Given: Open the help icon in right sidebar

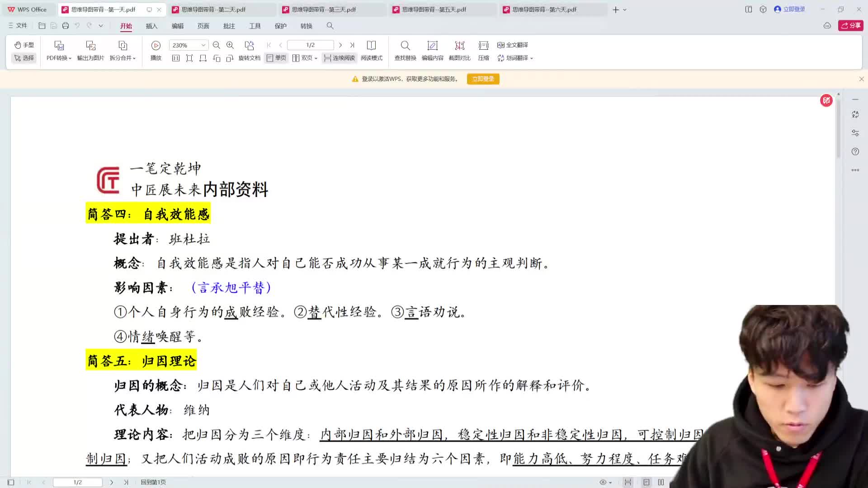Looking at the screenshot, I should 855,151.
